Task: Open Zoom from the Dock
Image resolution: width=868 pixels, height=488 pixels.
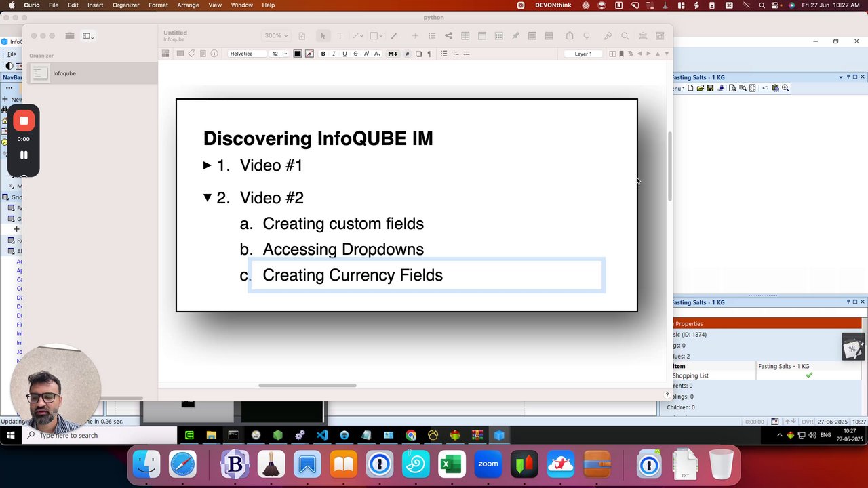Action: [488, 464]
